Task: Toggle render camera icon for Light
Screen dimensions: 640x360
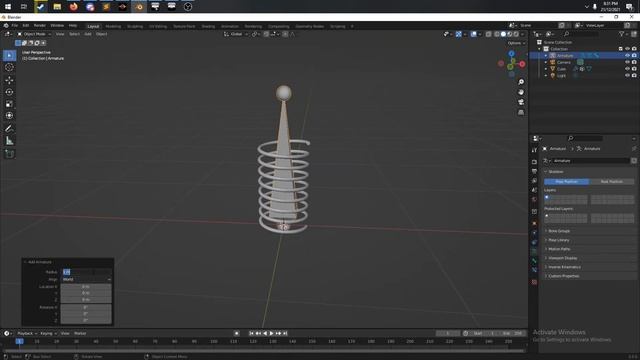Action: [634, 76]
